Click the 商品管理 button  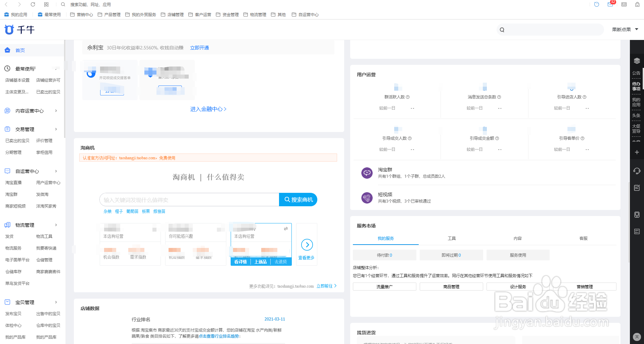[x=451, y=287]
